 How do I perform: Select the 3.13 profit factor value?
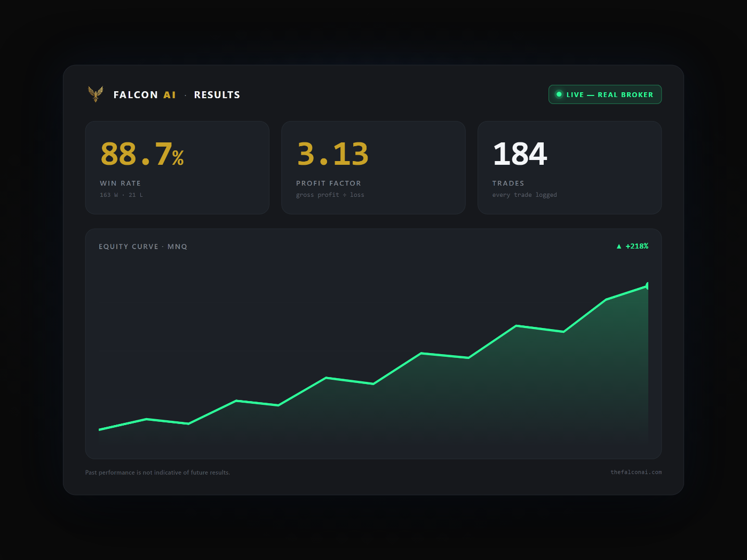[x=332, y=154]
